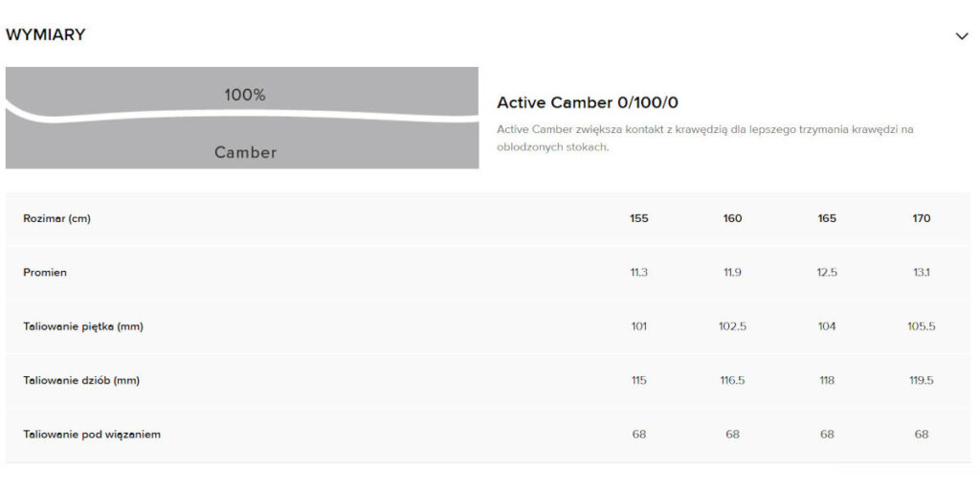The height and width of the screenshot is (493, 980).
Task: Click the Active Camber description text
Action: point(704,138)
